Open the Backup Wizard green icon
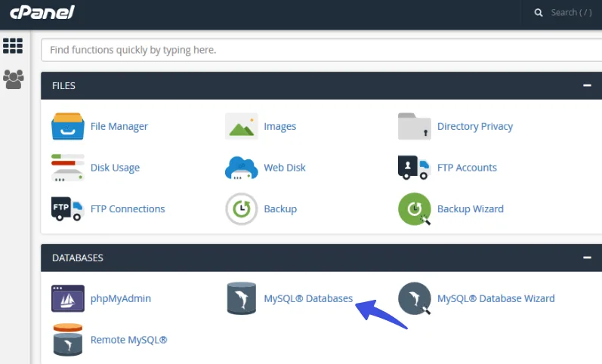Viewport: 602px width, 364px height. [414, 209]
